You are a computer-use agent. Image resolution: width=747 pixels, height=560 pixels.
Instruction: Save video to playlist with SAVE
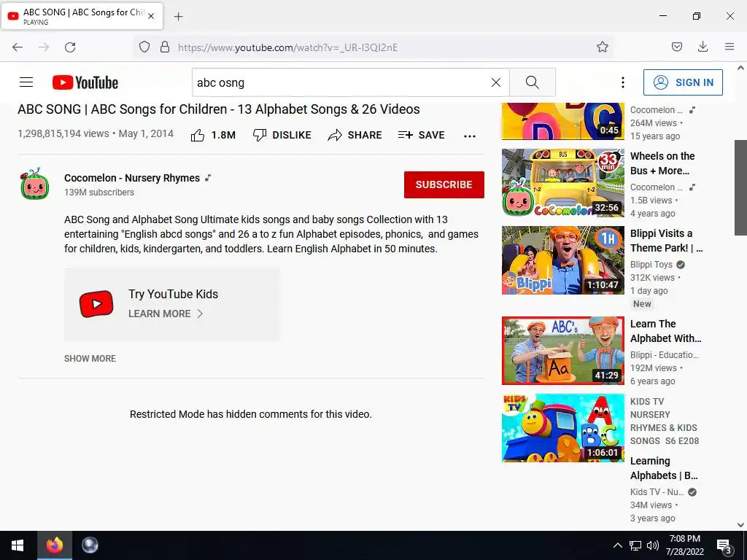click(422, 135)
